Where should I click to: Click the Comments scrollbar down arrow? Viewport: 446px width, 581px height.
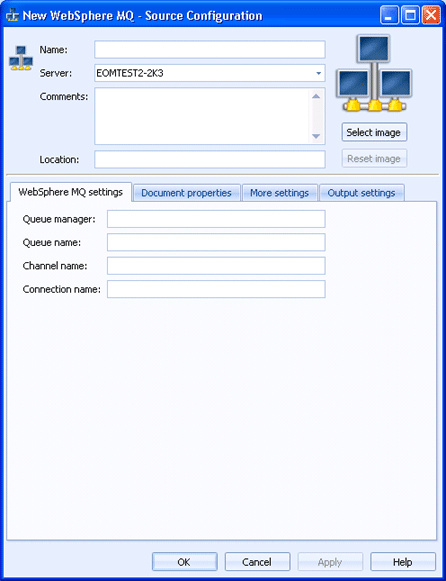(x=316, y=136)
